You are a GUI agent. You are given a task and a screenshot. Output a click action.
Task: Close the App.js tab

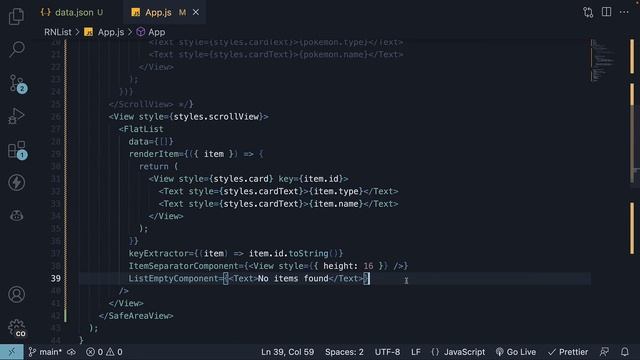click(x=196, y=13)
